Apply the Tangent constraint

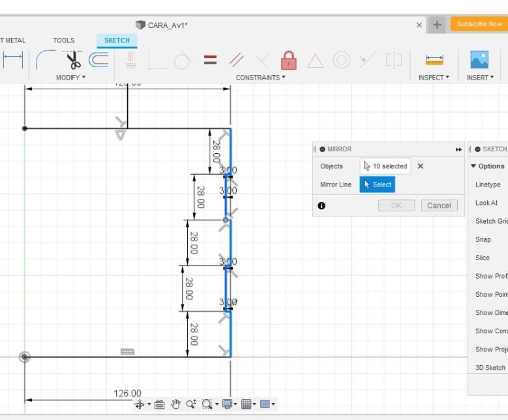coord(183,60)
